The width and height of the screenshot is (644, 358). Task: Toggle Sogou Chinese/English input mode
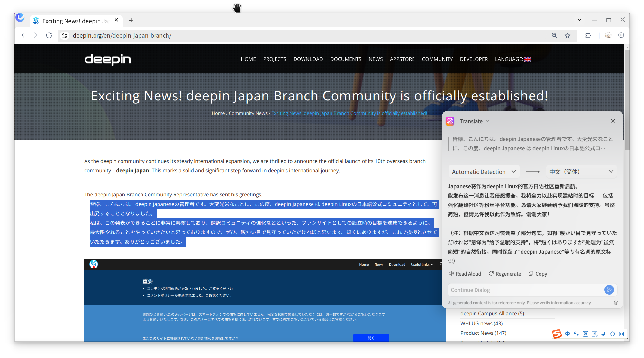click(x=567, y=334)
